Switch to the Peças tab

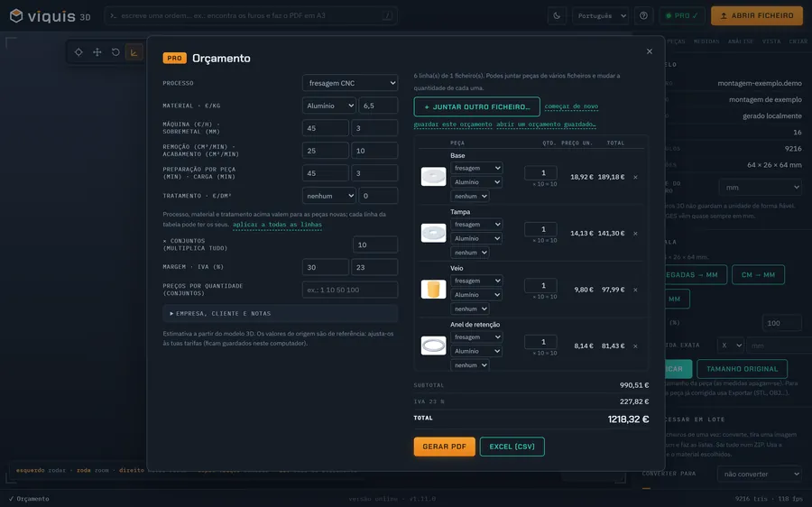[x=677, y=41]
